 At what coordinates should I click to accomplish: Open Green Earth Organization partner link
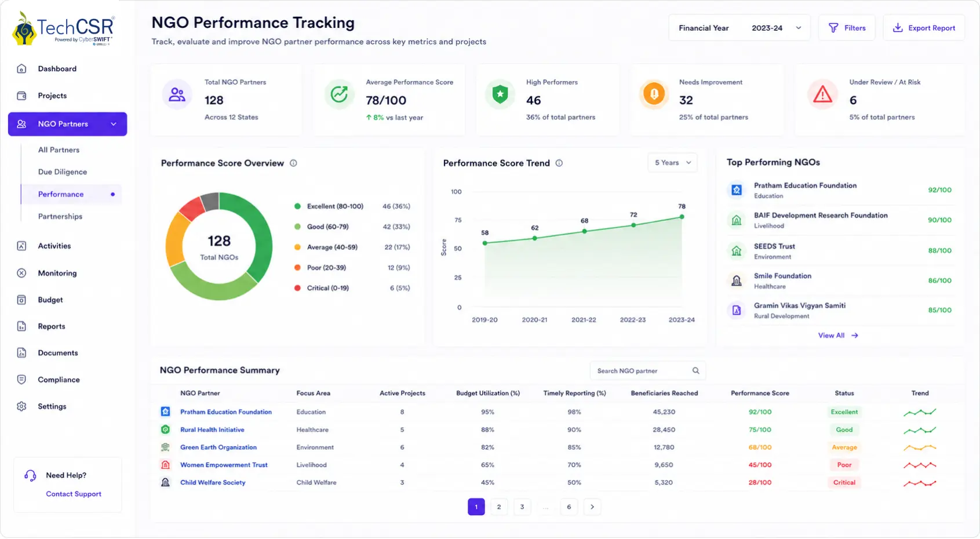point(218,447)
